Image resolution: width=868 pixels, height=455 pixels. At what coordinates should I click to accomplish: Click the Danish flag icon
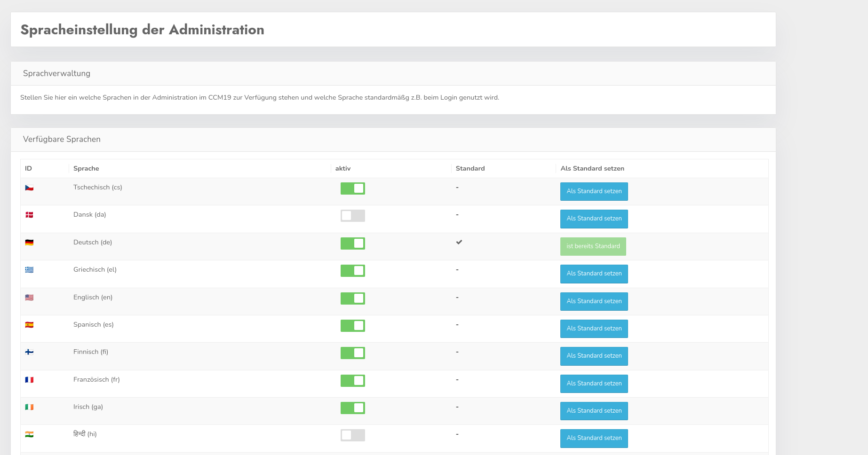coord(29,215)
